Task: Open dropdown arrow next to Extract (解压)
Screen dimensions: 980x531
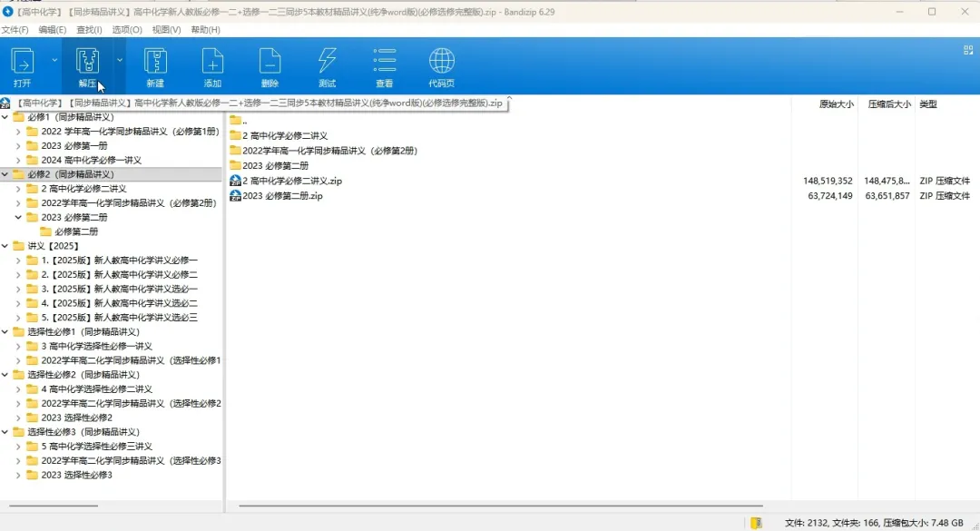Action: tap(120, 60)
